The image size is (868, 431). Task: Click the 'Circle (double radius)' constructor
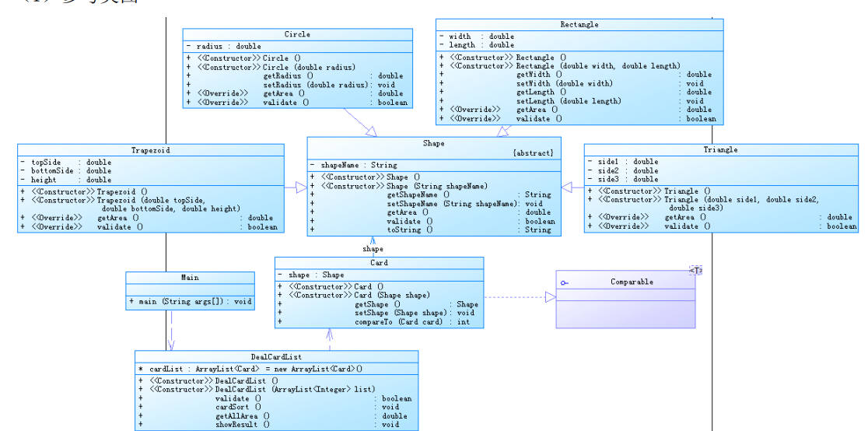(x=309, y=67)
